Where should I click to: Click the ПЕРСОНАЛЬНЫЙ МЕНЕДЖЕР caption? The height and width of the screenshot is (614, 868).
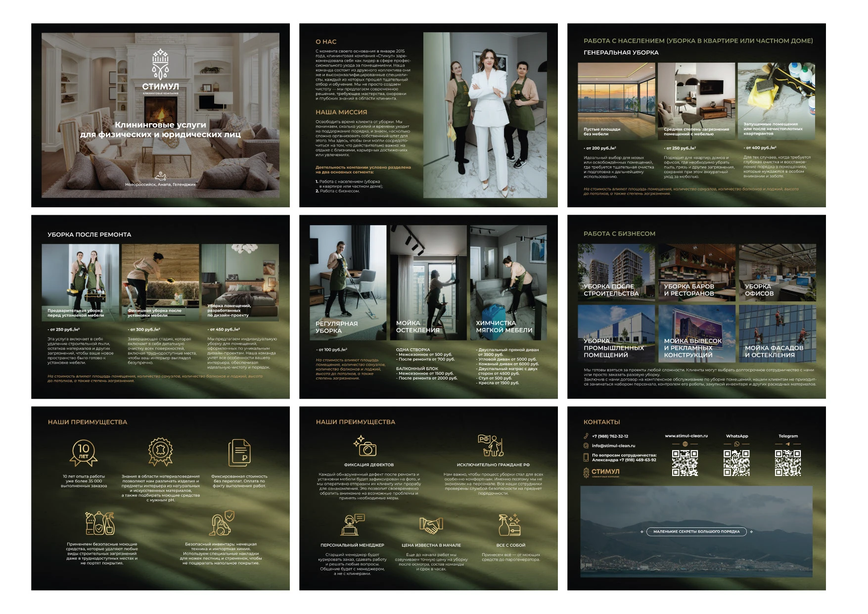[352, 545]
